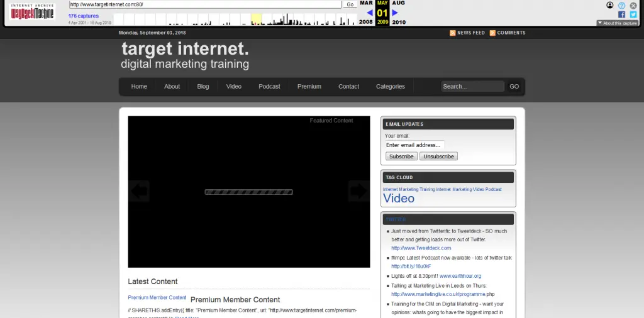Open the Categories menu item
644x318 pixels.
[390, 87]
